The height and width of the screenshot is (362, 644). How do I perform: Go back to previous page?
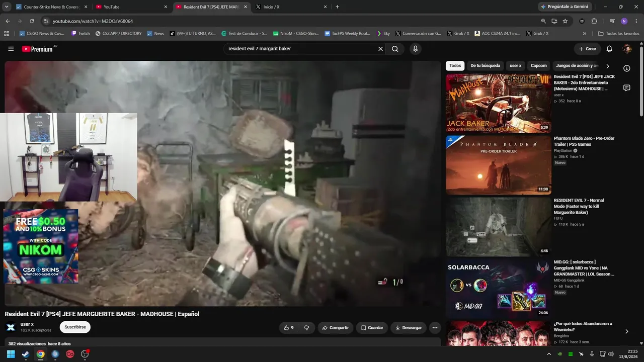[x=8, y=21]
